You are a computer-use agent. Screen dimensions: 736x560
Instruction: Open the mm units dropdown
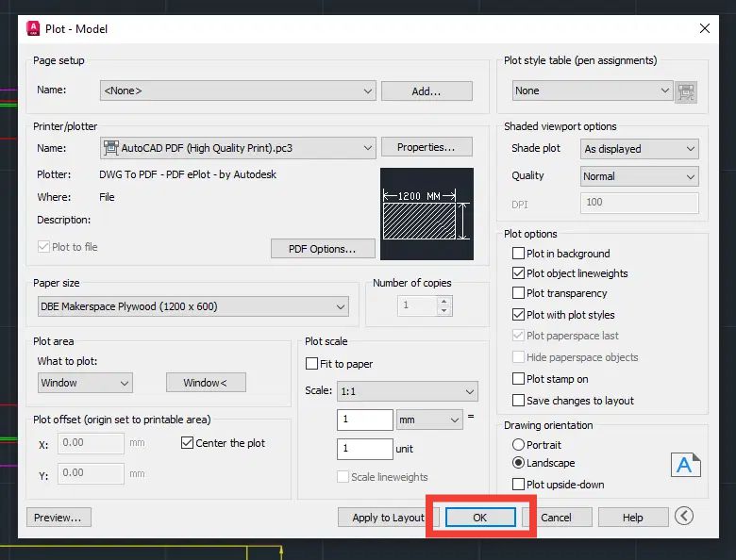point(429,420)
